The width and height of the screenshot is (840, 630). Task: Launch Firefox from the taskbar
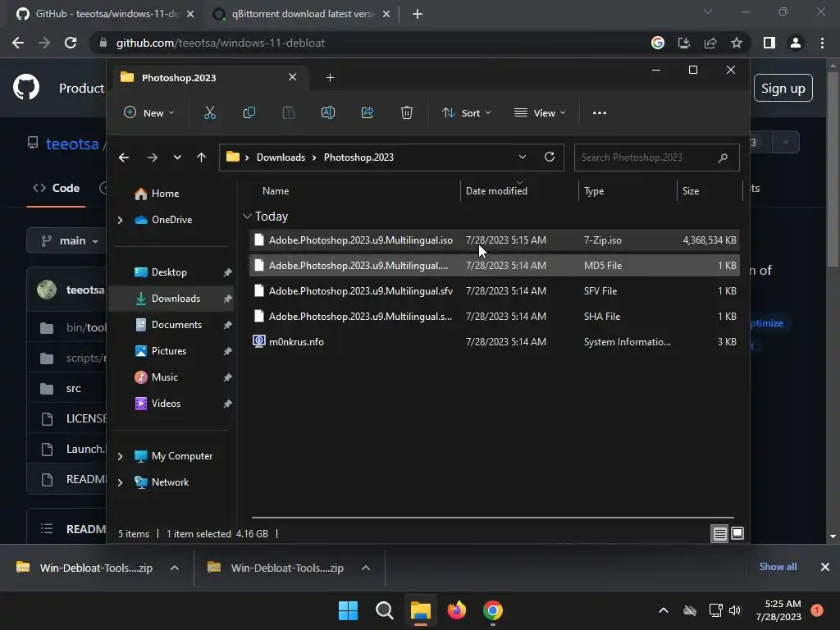(x=456, y=610)
